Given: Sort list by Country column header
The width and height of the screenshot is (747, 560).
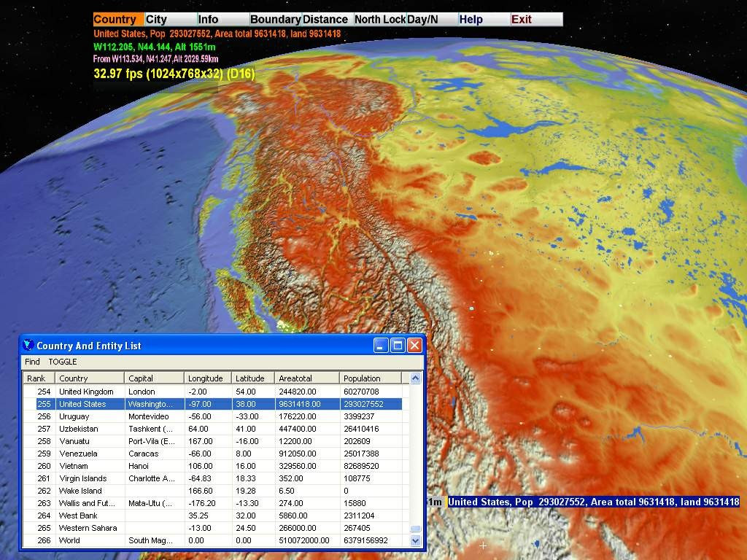Looking at the screenshot, I should tap(90, 378).
